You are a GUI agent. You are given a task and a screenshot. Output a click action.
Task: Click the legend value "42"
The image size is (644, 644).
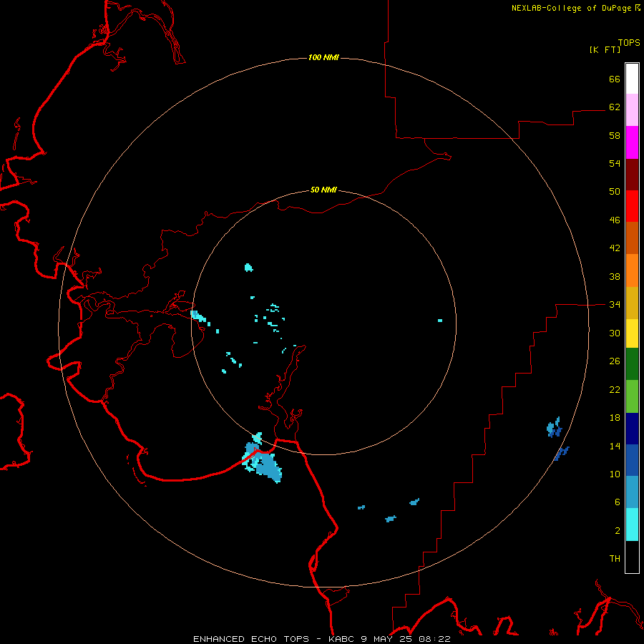point(615,248)
